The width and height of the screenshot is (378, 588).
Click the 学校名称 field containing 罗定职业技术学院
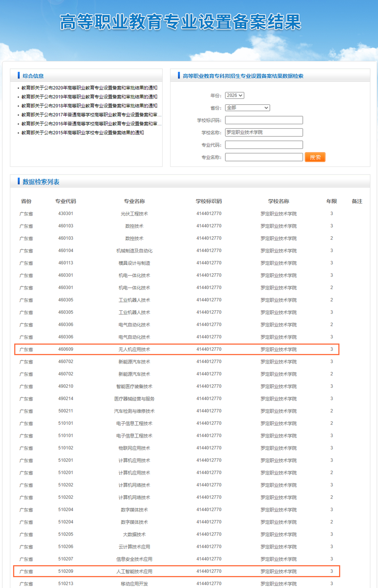tap(264, 132)
